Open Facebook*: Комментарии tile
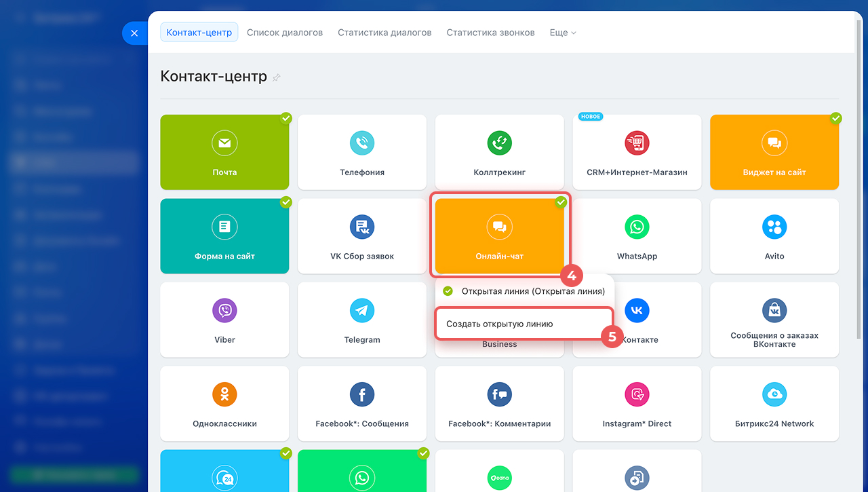 coord(500,404)
